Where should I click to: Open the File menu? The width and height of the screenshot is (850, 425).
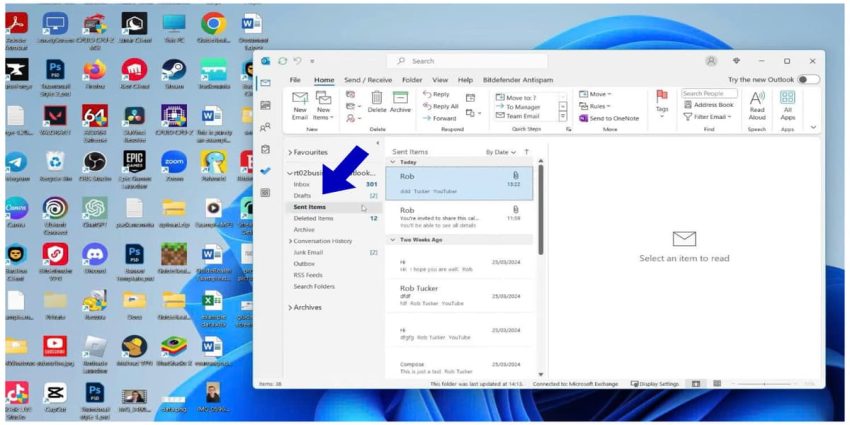click(x=295, y=80)
